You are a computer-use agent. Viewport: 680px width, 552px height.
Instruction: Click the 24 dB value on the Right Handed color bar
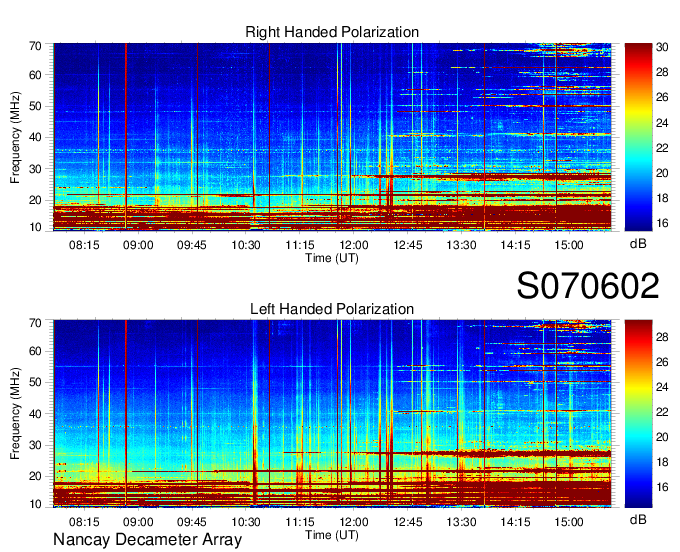pyautogui.click(x=662, y=123)
